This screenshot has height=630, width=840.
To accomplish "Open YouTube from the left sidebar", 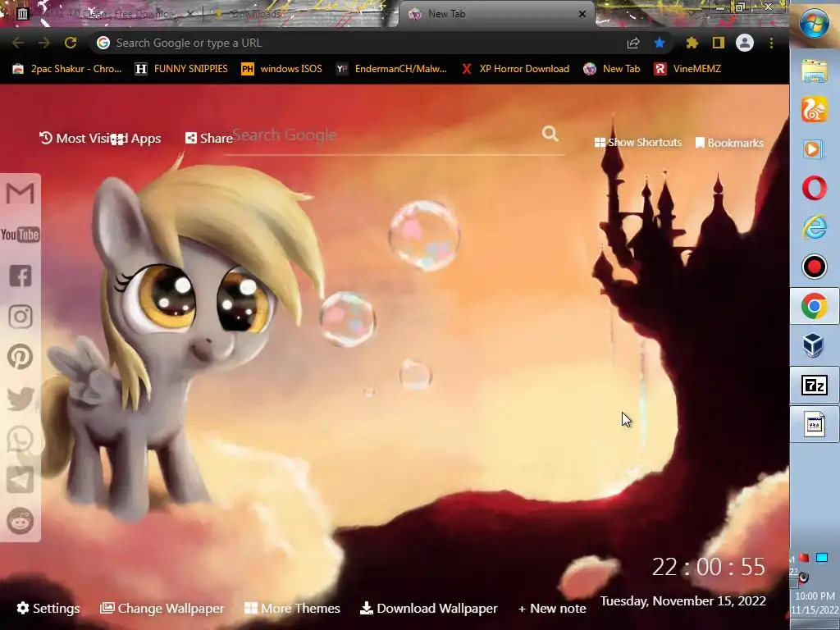I will pyautogui.click(x=21, y=235).
